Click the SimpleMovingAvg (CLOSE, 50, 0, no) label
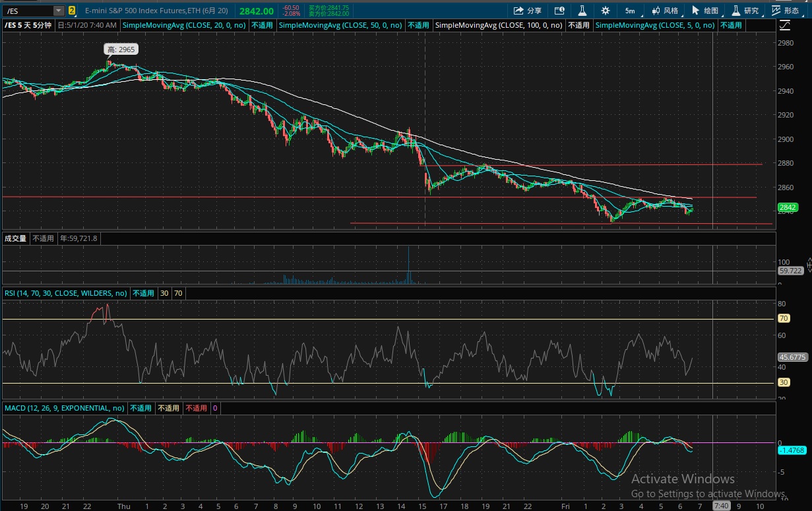 (x=340, y=25)
